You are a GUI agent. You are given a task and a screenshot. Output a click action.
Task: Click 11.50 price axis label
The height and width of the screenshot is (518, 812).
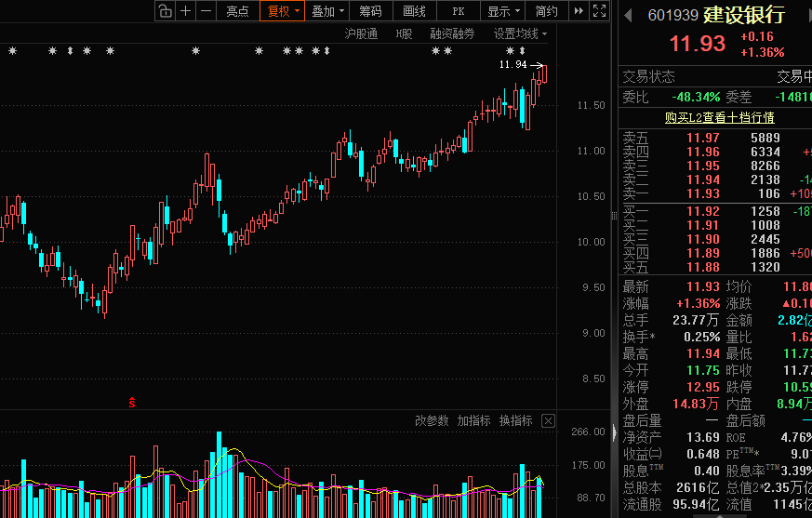pyautogui.click(x=591, y=105)
